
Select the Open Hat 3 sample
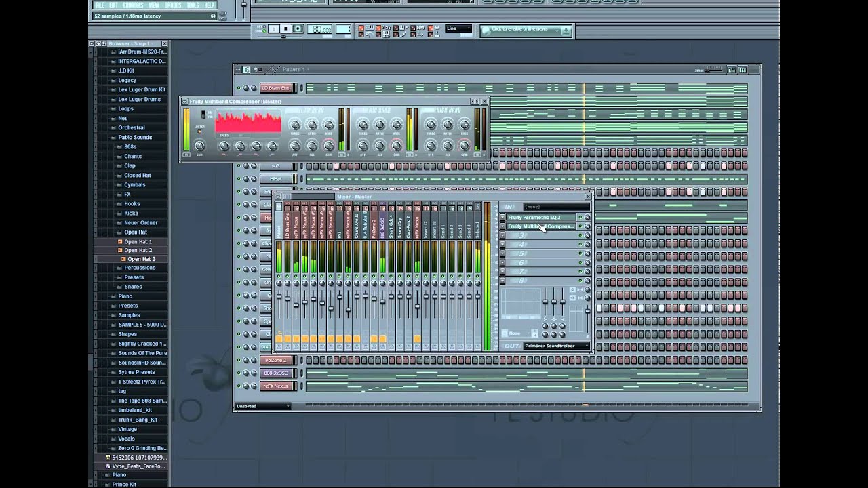[141, 259]
